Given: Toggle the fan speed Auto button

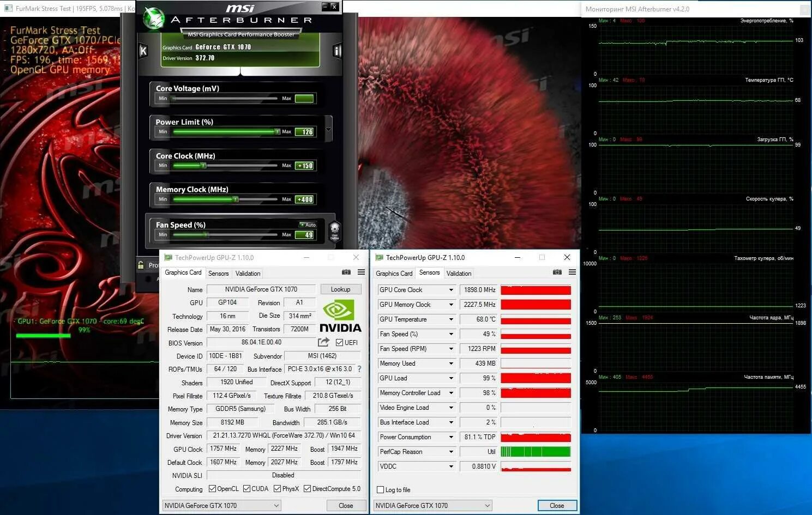Looking at the screenshot, I should click(x=308, y=225).
